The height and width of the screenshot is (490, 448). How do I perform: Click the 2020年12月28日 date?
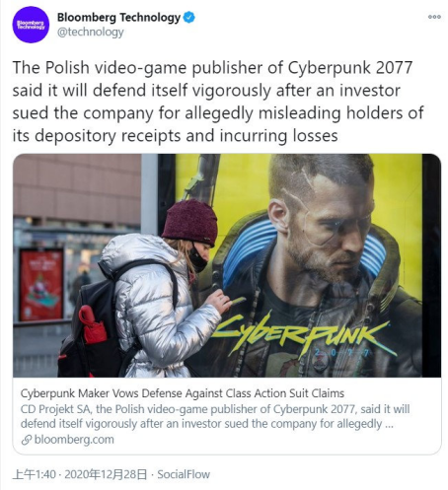106,474
